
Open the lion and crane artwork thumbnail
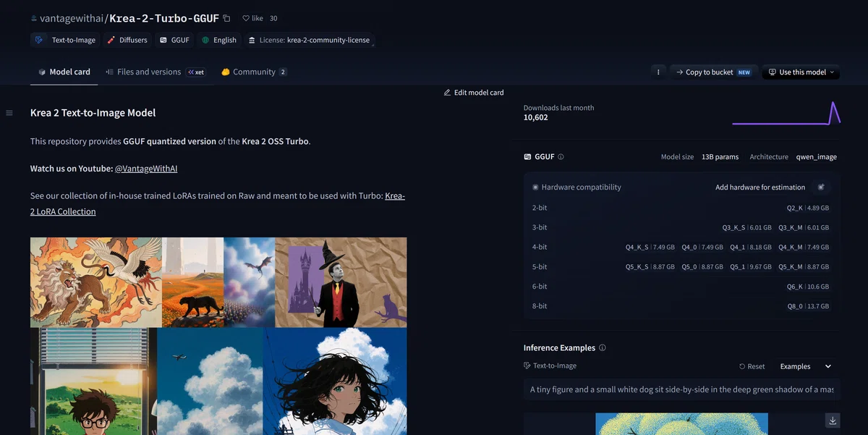pos(96,282)
